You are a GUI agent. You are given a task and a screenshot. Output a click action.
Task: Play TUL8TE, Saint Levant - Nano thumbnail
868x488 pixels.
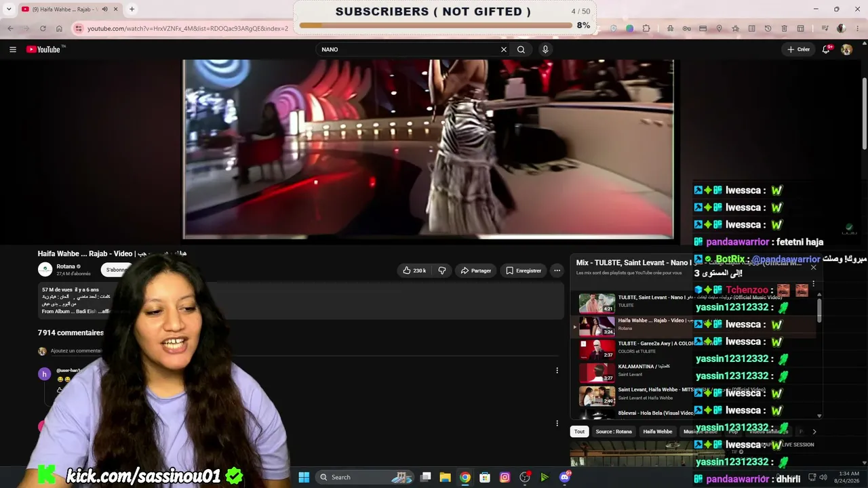pos(597,303)
